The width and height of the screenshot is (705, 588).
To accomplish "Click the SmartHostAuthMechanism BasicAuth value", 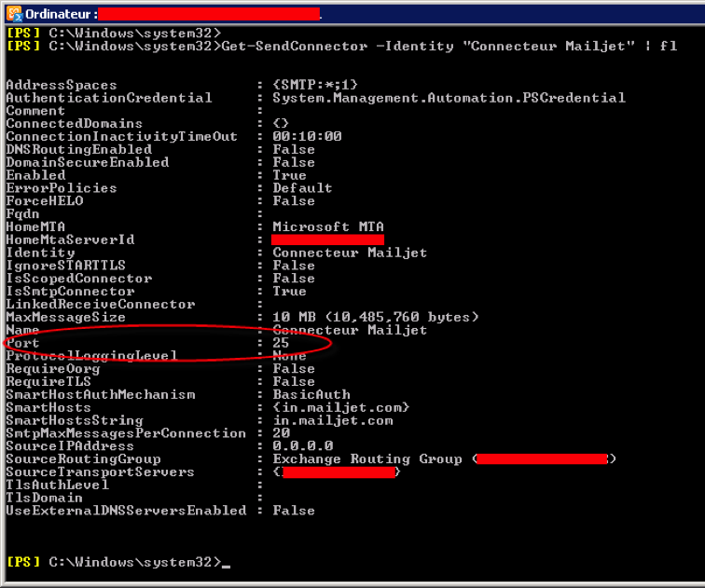I will coord(311,395).
